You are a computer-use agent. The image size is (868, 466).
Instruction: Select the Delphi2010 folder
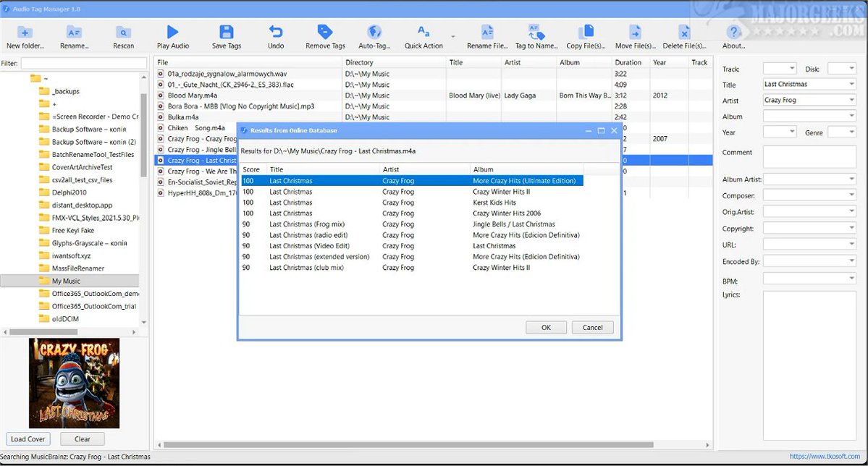pos(69,192)
